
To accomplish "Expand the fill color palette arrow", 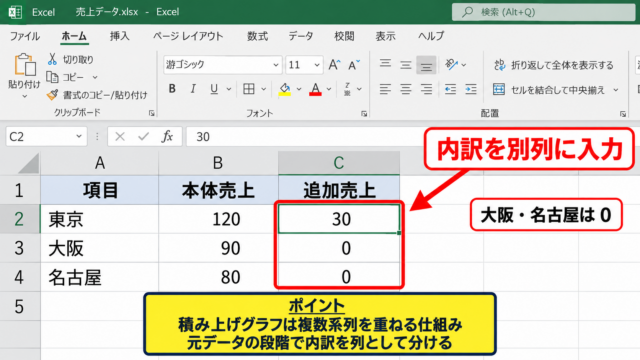I will [x=299, y=89].
